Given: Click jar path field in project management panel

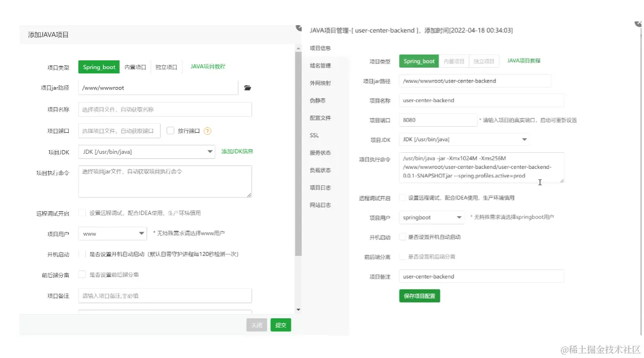Looking at the screenshot, I should pyautogui.click(x=475, y=81).
